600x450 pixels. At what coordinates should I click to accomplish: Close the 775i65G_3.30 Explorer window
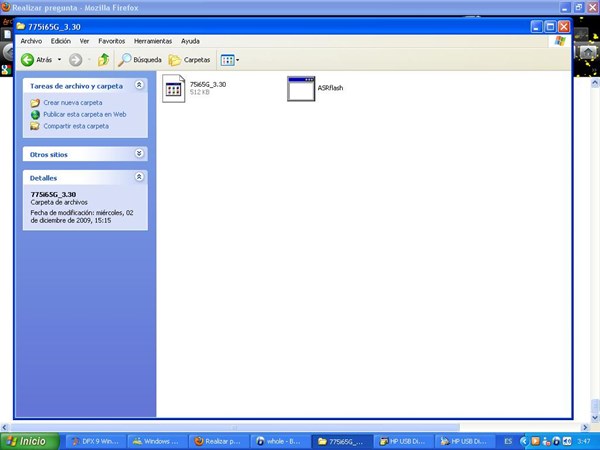pos(564,27)
